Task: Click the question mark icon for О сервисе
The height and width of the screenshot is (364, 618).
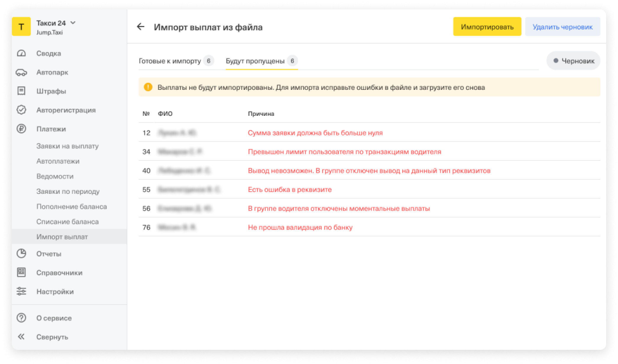Action: 21,318
